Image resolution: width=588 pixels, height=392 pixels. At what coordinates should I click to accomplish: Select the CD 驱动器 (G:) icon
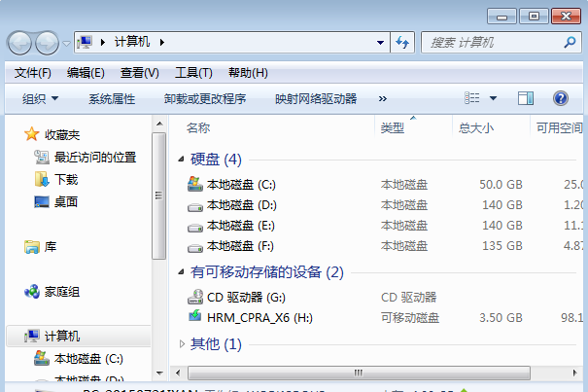195,297
